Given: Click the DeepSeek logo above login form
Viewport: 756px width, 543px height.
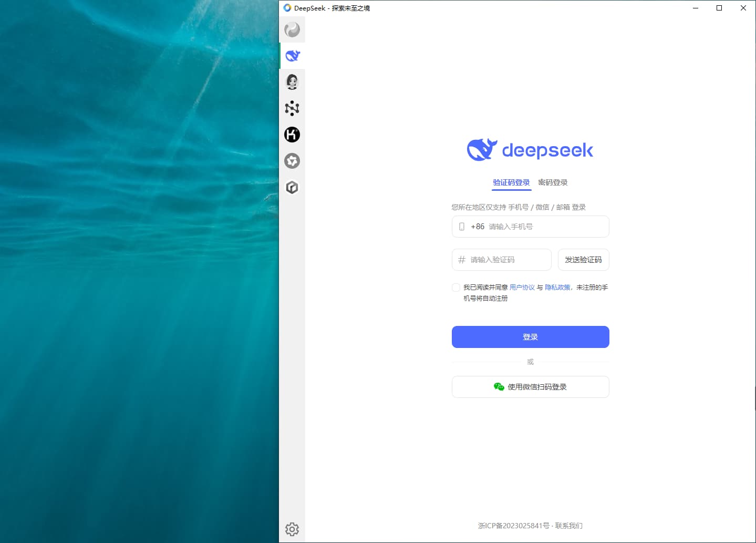Looking at the screenshot, I should pyautogui.click(x=530, y=150).
